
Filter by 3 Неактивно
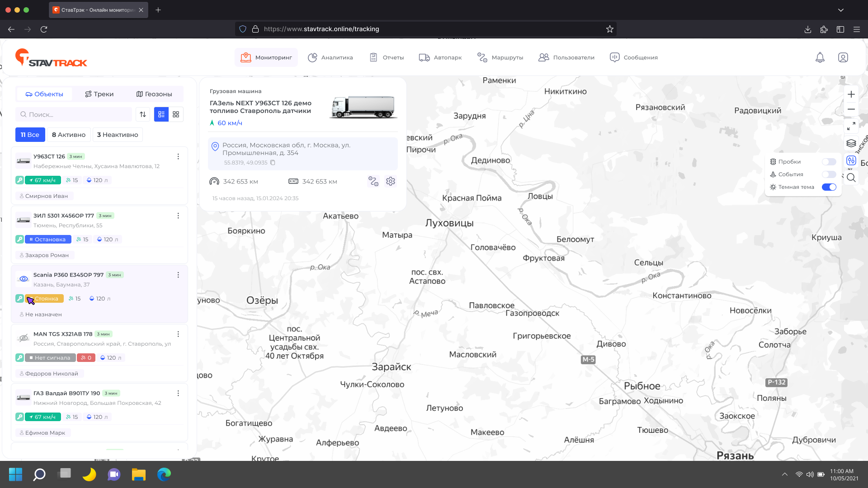pos(118,135)
